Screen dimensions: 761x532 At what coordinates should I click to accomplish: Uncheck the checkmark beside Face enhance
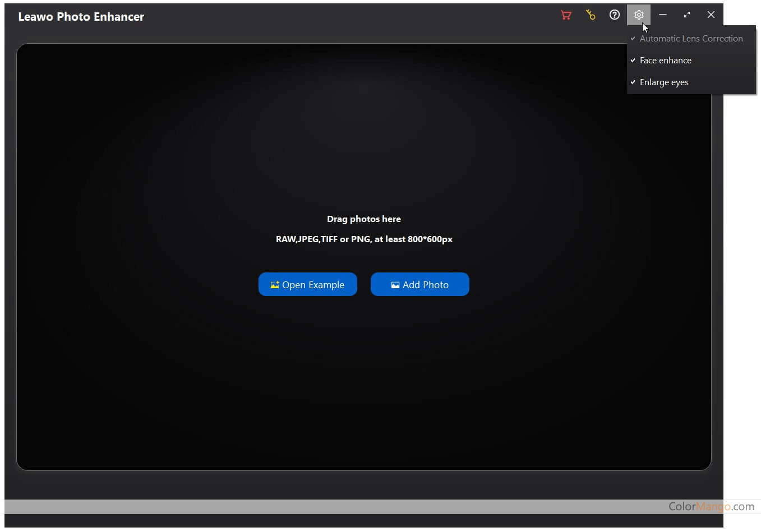[x=633, y=61]
